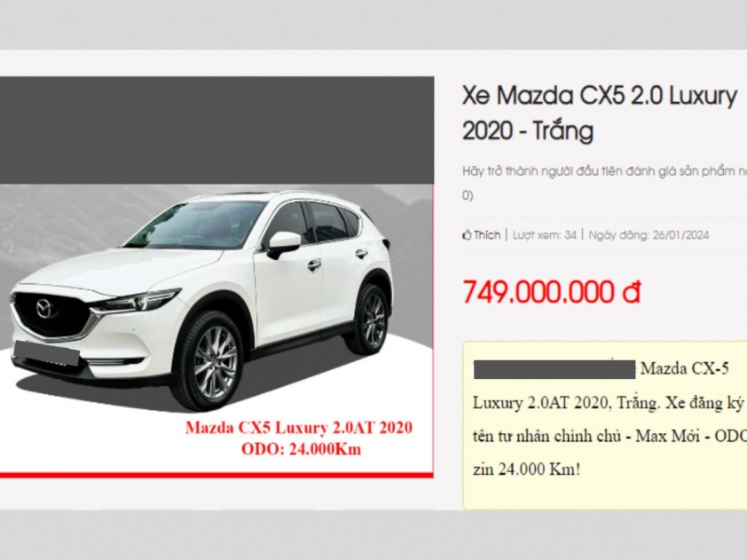Screen dimensions: 747x560
Task: Click the listing title Xe Mazda CX5 2.0 Luxury
Action: coord(600,96)
